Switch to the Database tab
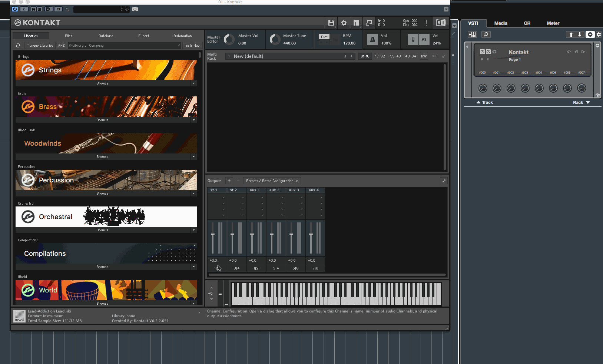 [106, 36]
